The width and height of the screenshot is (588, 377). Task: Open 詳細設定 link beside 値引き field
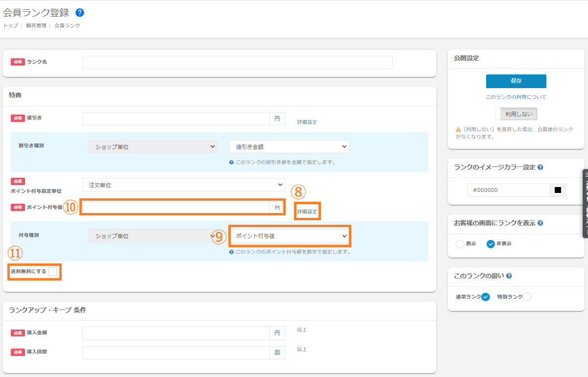[x=307, y=122]
